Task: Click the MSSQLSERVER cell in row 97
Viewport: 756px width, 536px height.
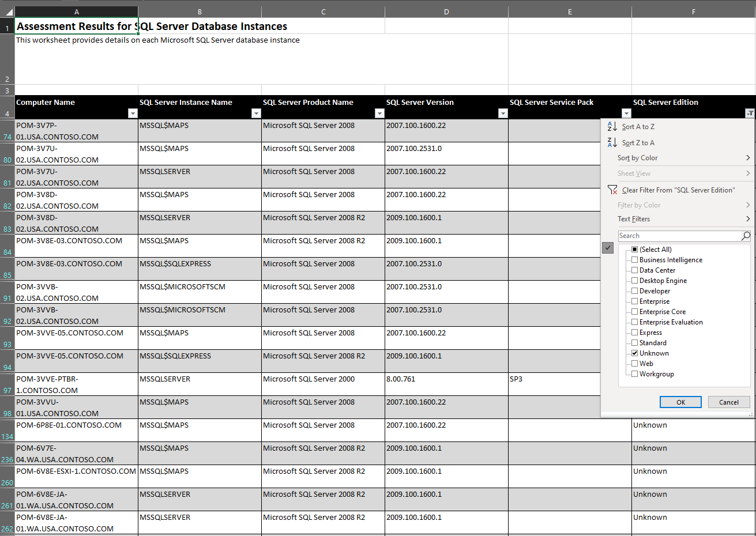Action: pos(200,384)
